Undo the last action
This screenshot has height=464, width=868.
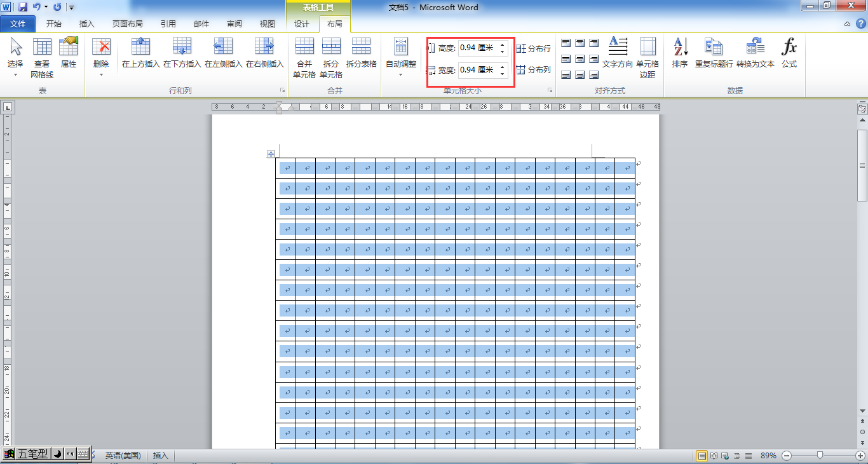coord(37,7)
